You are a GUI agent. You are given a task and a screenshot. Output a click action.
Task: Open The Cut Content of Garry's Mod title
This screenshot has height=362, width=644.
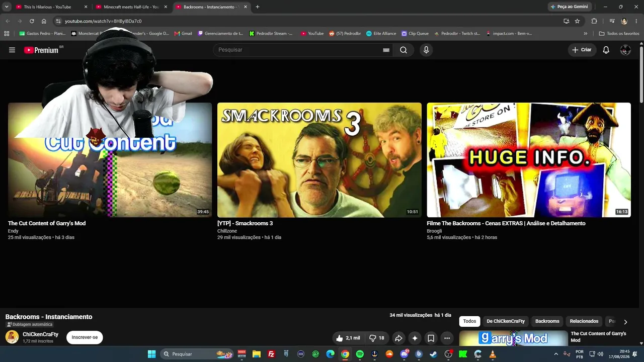pos(47,223)
